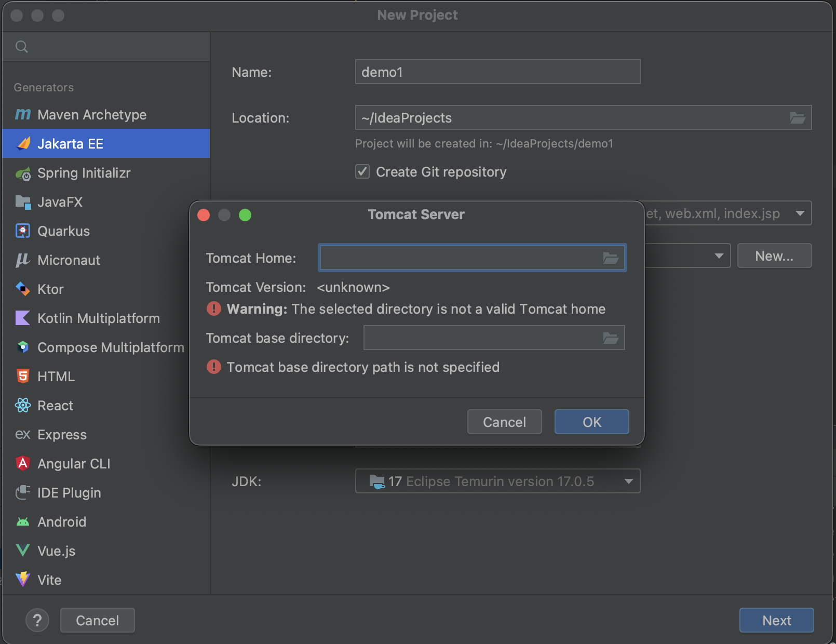Browse for project Location folder
Image resolution: width=836 pixels, height=644 pixels.
point(798,118)
